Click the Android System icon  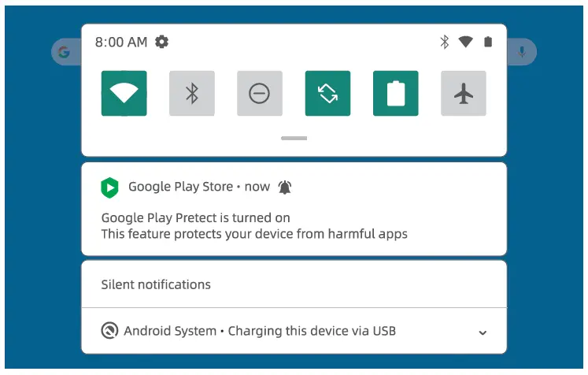(109, 331)
